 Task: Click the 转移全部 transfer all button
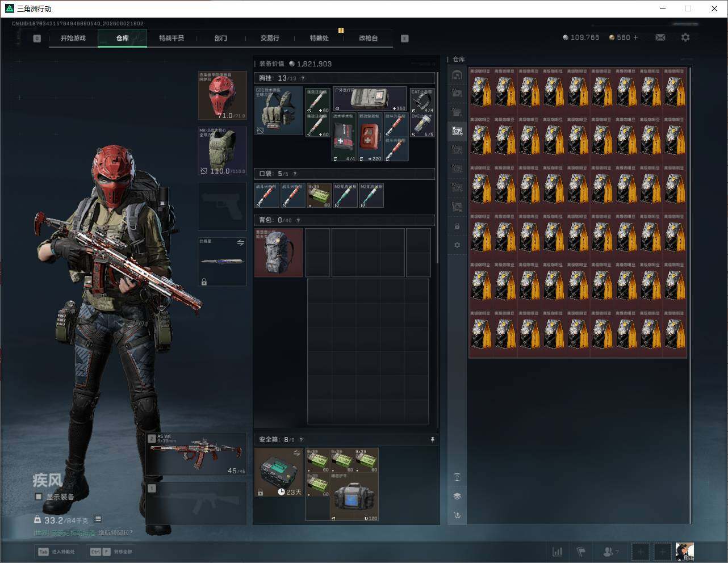(111, 552)
